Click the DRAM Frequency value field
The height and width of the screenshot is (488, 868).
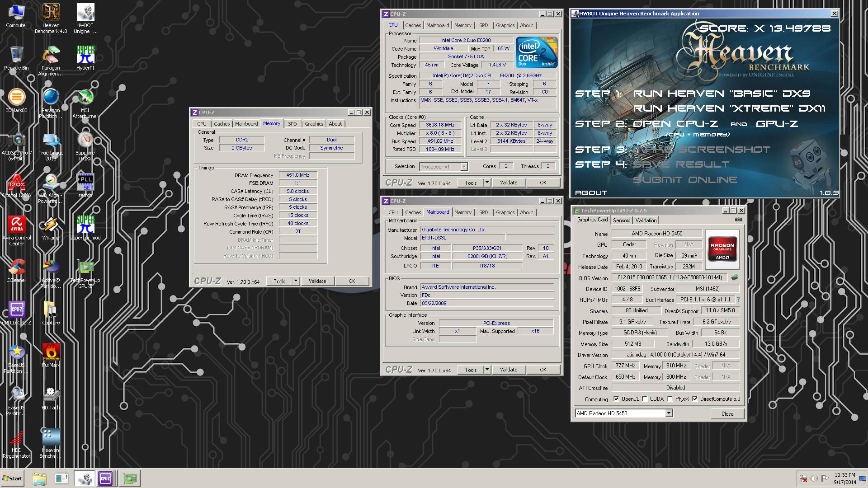298,175
